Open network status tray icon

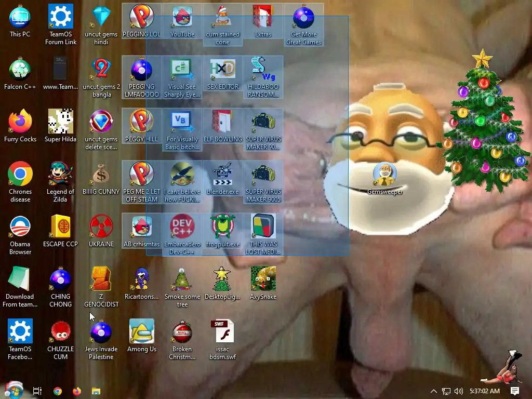click(446, 391)
